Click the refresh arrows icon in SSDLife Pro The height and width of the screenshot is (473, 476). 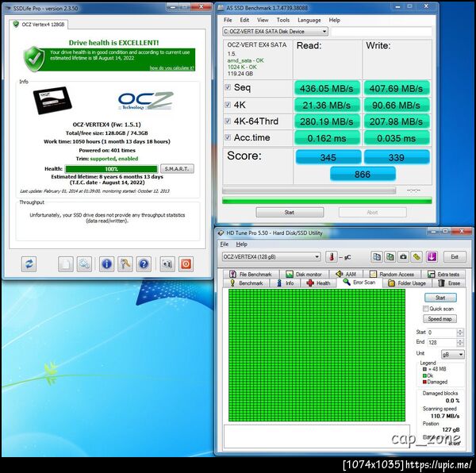(x=29, y=263)
